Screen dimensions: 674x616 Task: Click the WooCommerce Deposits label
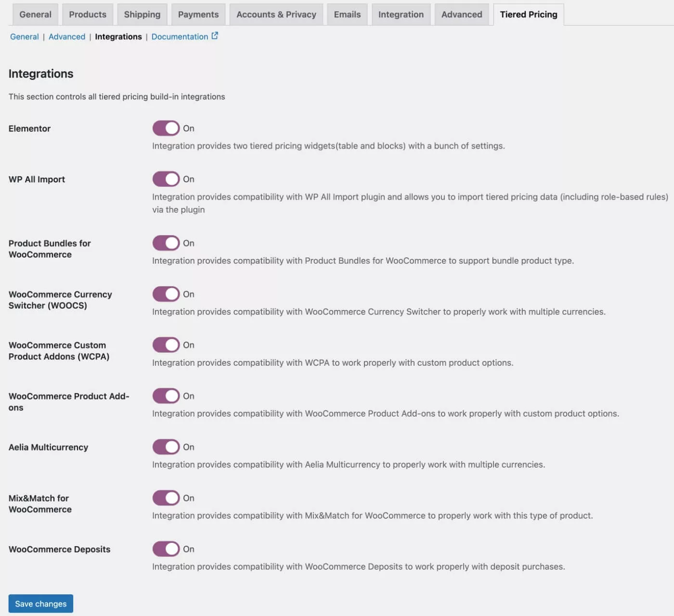click(x=59, y=549)
